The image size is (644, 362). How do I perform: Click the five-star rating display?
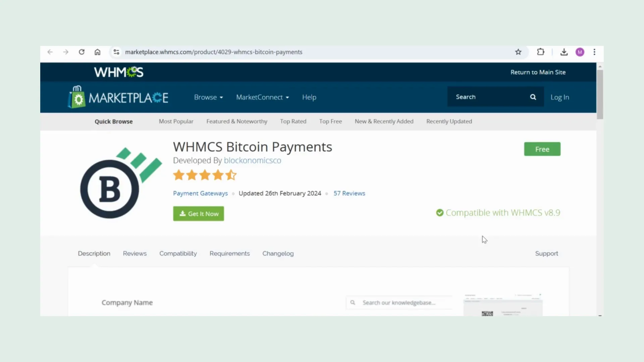[205, 175]
